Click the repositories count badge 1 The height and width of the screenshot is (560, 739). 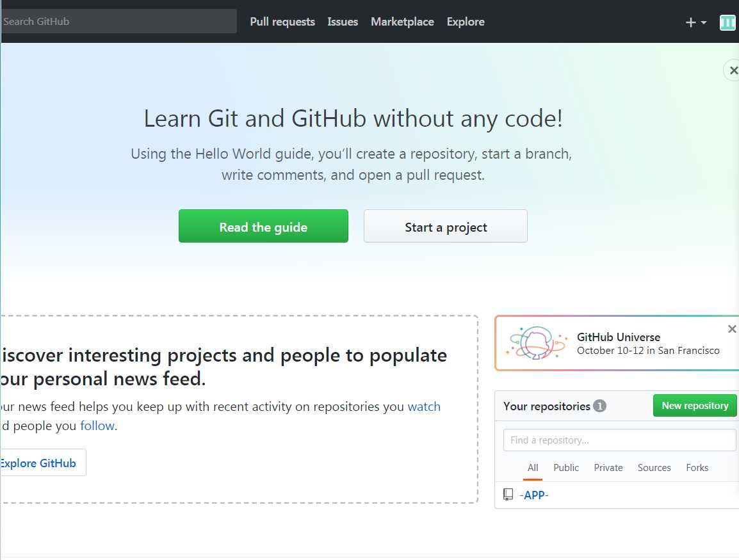pos(599,406)
